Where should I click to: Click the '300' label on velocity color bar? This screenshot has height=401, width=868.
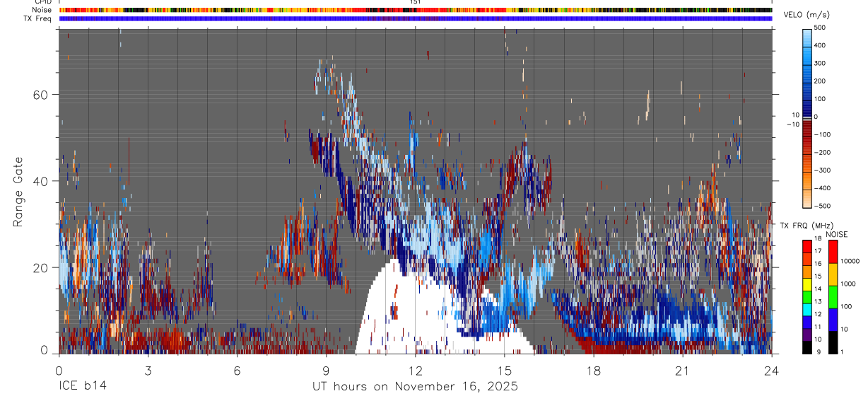(x=820, y=63)
